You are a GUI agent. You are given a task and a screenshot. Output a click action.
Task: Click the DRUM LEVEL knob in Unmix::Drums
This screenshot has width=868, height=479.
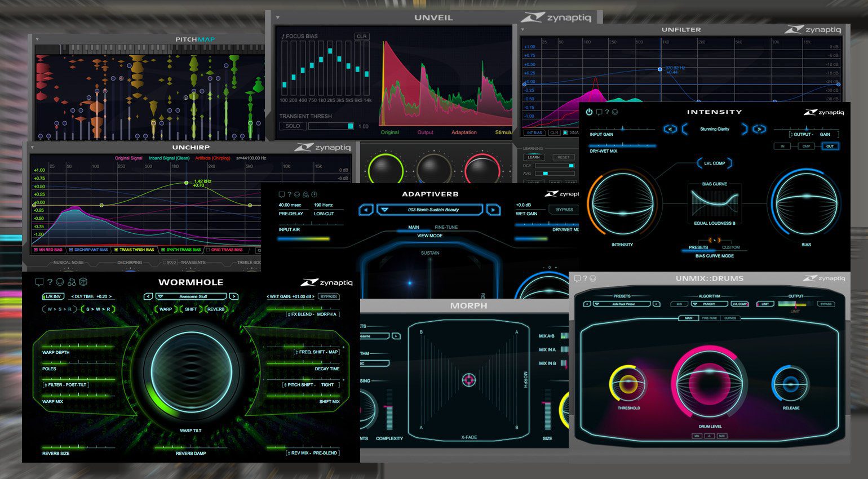coord(710,385)
